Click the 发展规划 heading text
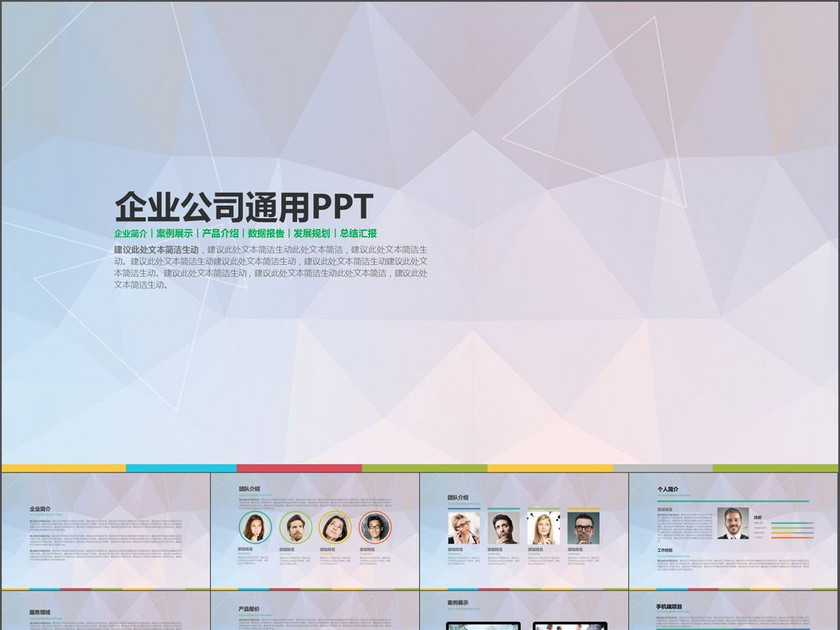840x630 pixels. (x=311, y=233)
